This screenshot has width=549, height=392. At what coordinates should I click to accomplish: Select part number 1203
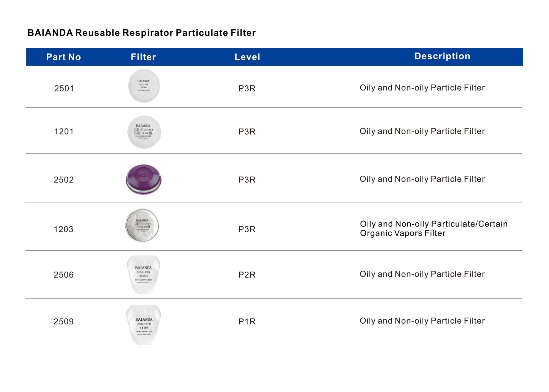64,229
